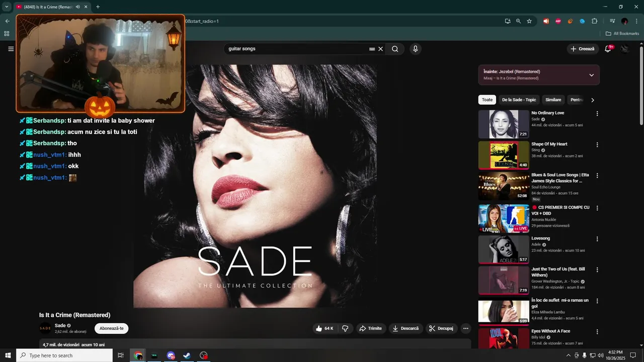The height and width of the screenshot is (362, 644).
Task: Click the magnifier search button
Action: point(395,49)
